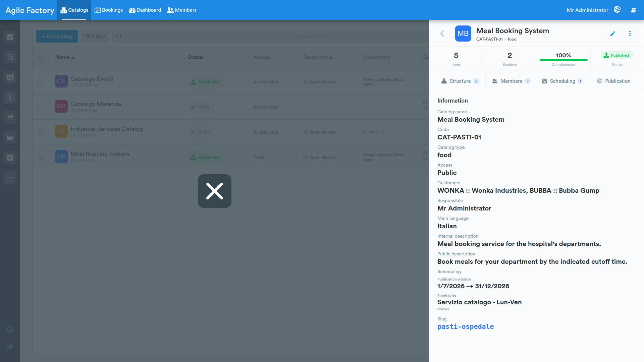The image size is (644, 362).
Task: Click the 100% completeness progress bar
Action: [x=563, y=60]
